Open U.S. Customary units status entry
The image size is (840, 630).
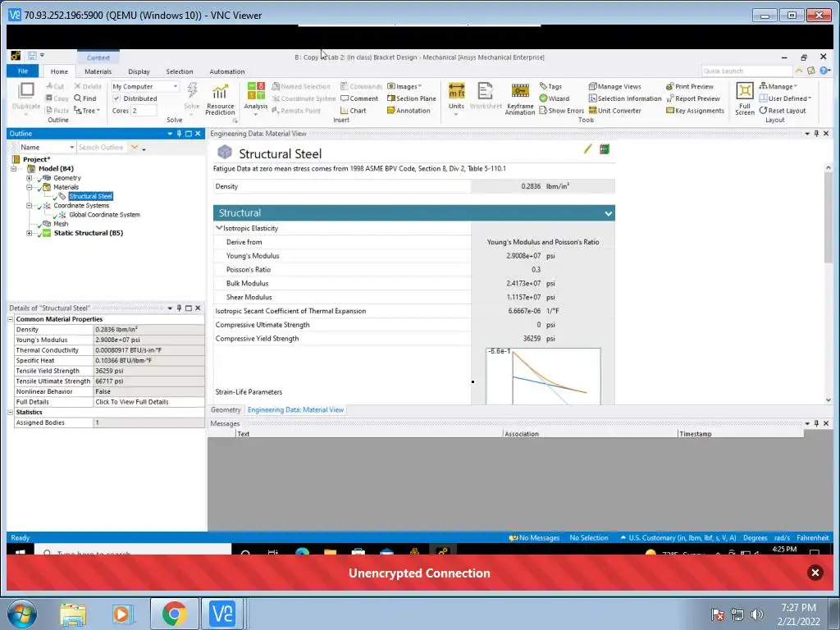678,538
